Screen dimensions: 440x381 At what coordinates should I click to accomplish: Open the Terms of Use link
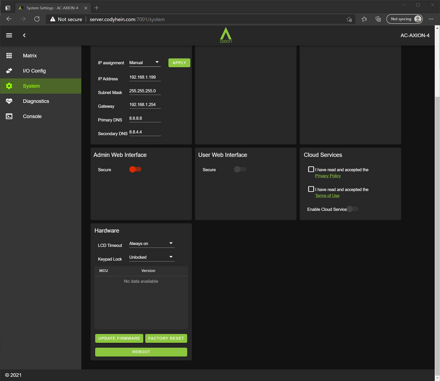click(327, 196)
